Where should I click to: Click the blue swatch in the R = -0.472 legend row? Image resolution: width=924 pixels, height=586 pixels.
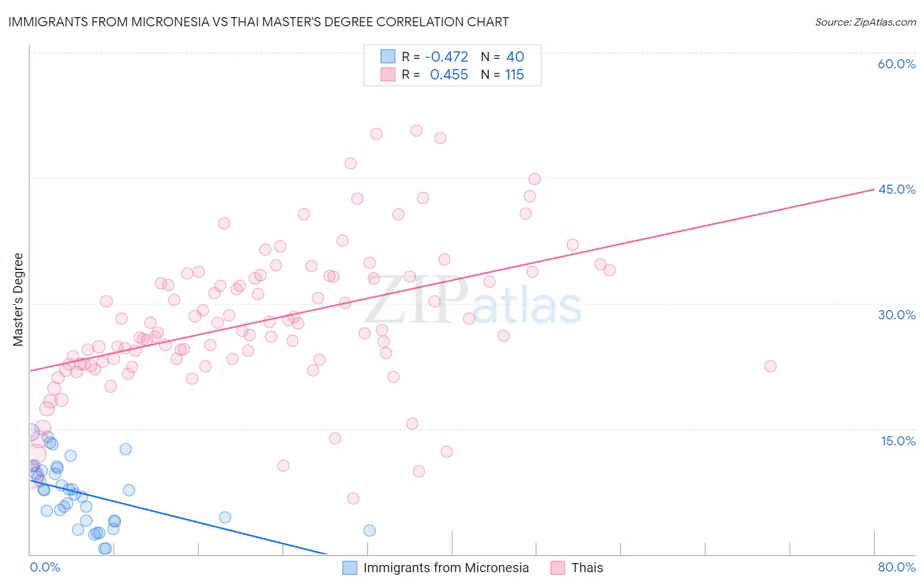[x=388, y=56]
